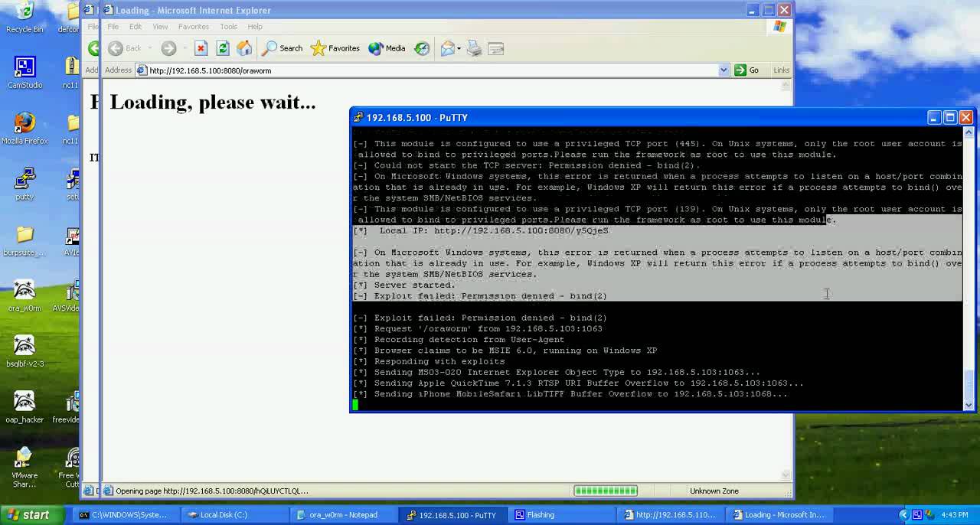Open the Favorites menu in Internet Explorer
The width and height of the screenshot is (980, 525).
[193, 27]
